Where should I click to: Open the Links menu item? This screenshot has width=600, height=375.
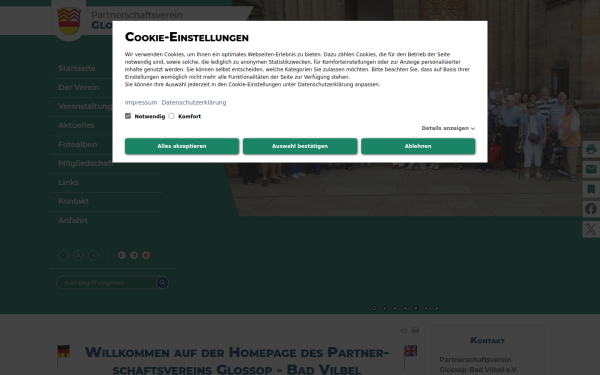[68, 182]
